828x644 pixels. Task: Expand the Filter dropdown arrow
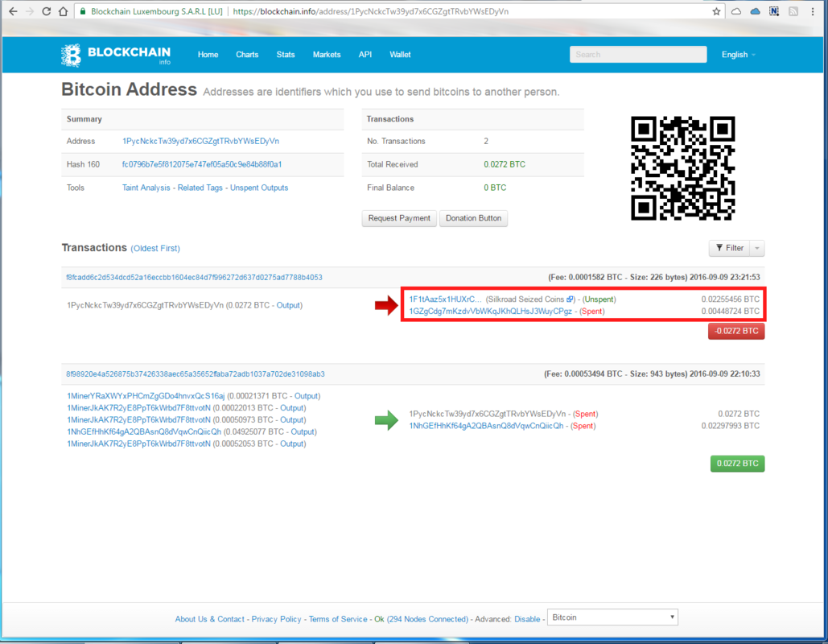757,248
